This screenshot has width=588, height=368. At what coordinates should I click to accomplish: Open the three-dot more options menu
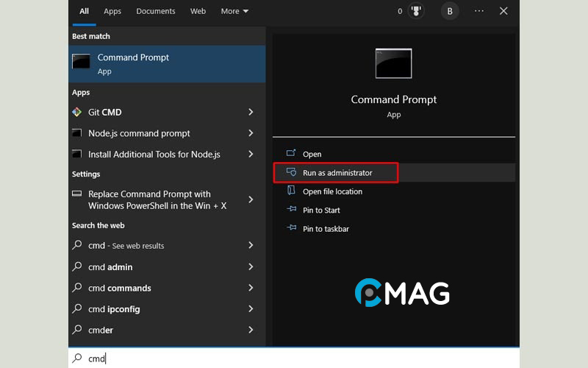pos(479,11)
